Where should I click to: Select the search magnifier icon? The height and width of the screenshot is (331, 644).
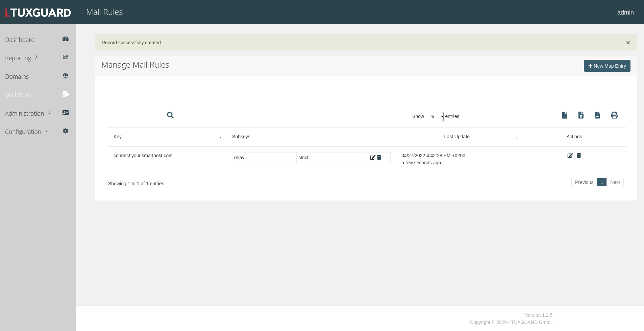[x=170, y=115]
